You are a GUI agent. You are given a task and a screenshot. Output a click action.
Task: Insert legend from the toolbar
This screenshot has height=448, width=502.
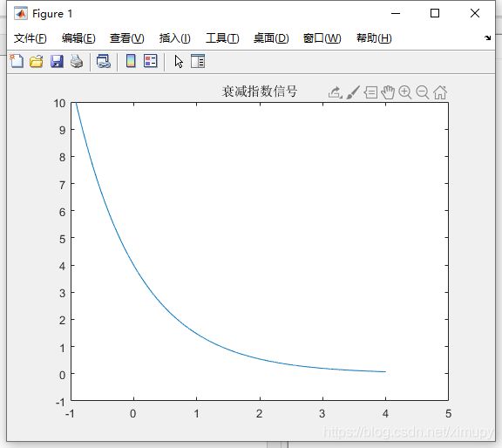tap(151, 61)
